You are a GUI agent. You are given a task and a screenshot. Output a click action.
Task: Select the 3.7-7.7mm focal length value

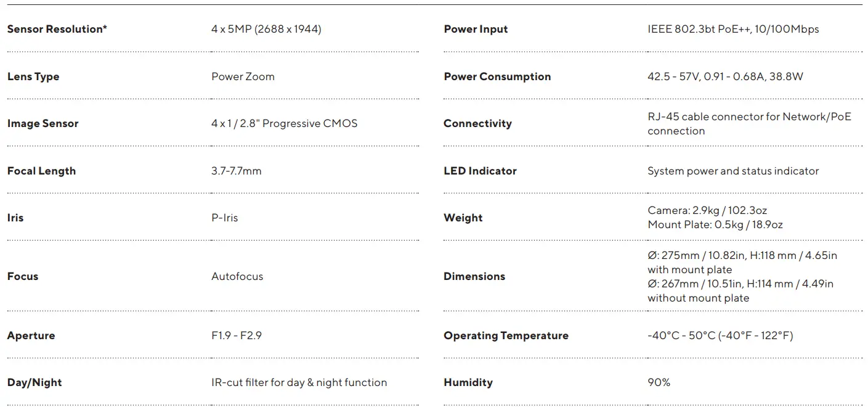tap(236, 171)
